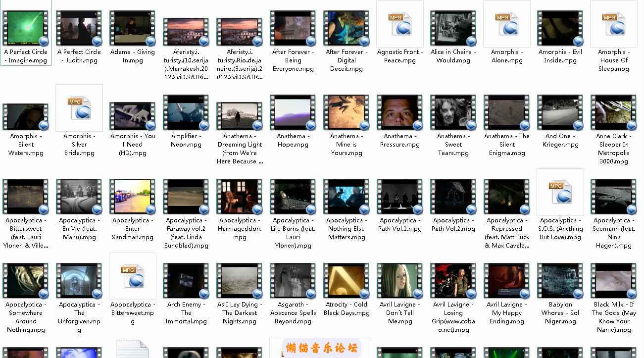Select Asgaroth - Abscence Spells Beyond.mpg thumbnail

pyautogui.click(x=293, y=281)
